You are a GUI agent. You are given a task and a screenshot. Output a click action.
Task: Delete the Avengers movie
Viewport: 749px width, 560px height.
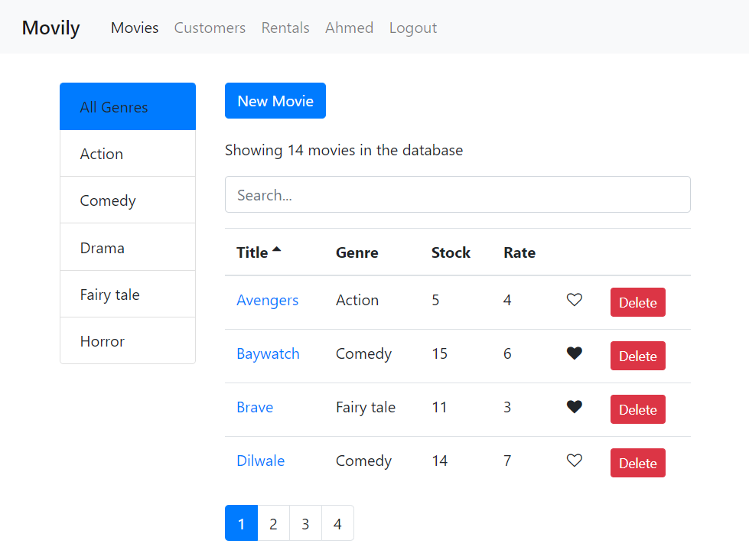click(x=638, y=302)
